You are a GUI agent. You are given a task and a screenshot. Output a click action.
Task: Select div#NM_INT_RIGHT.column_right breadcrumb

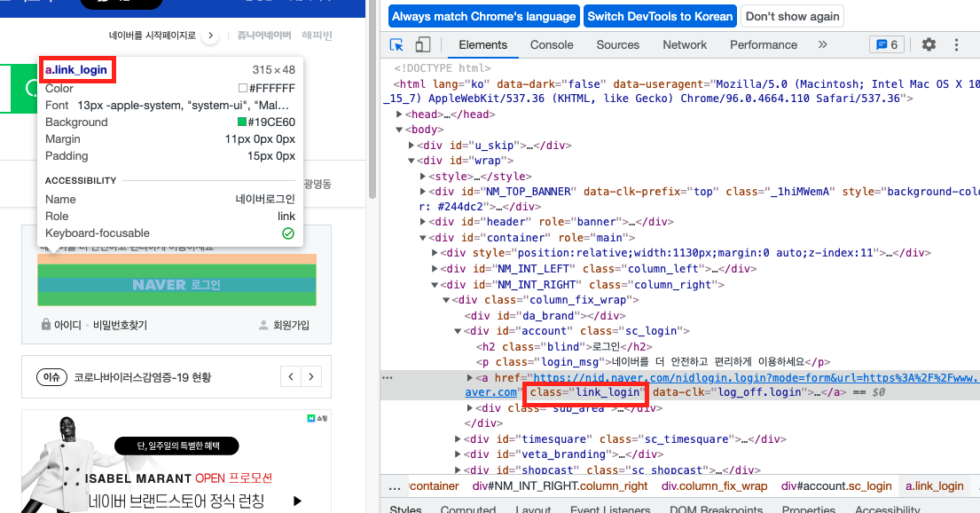560,486
